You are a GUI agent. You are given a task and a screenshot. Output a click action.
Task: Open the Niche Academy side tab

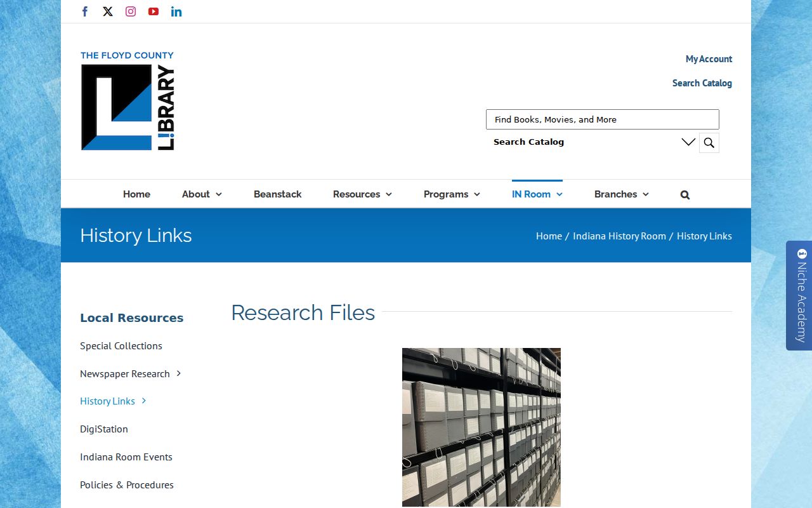click(x=799, y=295)
